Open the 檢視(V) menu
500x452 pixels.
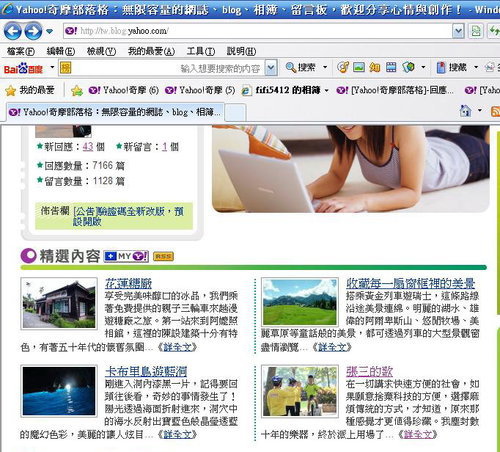(101, 51)
